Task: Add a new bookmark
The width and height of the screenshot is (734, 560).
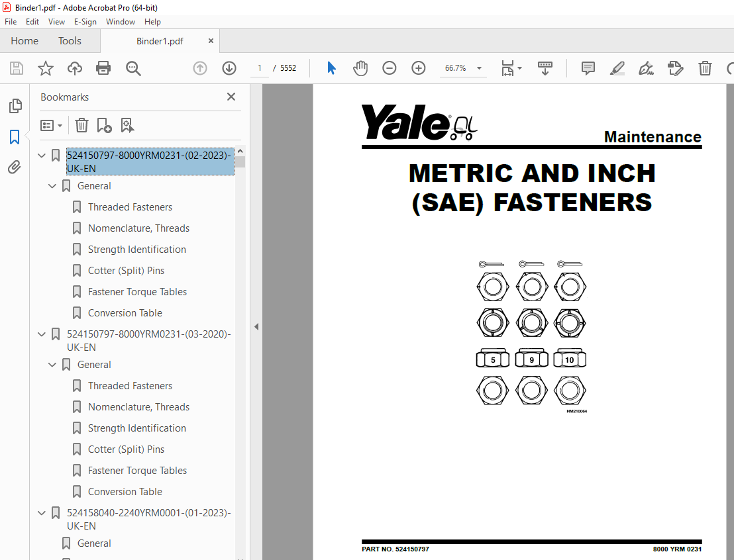Action: (x=104, y=125)
